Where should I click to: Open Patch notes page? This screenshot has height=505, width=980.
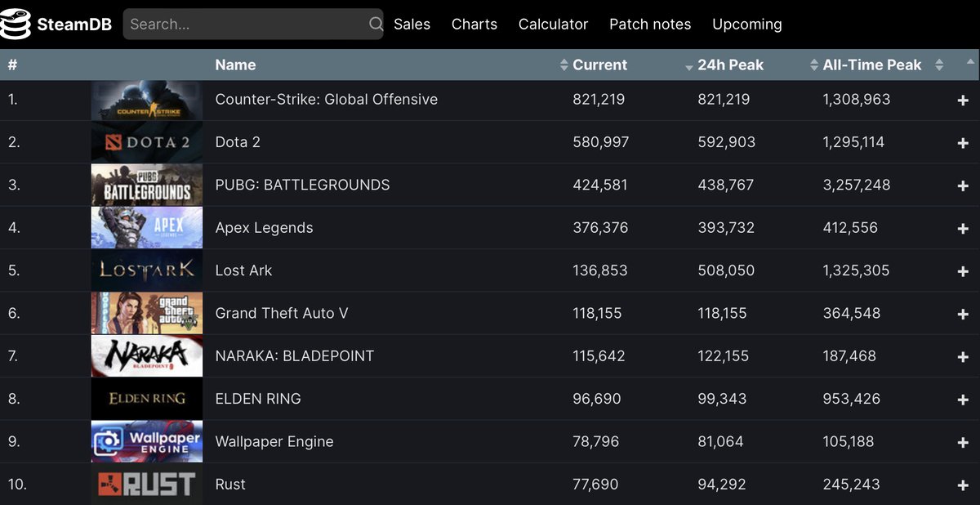(x=650, y=25)
